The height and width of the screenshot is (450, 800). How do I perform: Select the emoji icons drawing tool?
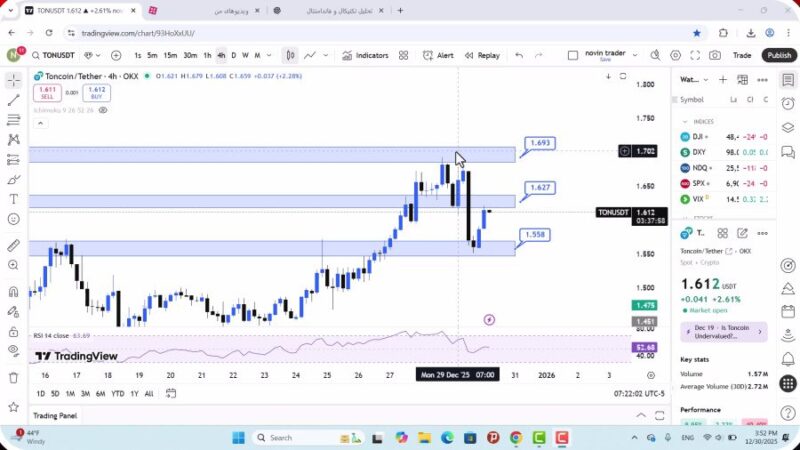tap(13, 218)
